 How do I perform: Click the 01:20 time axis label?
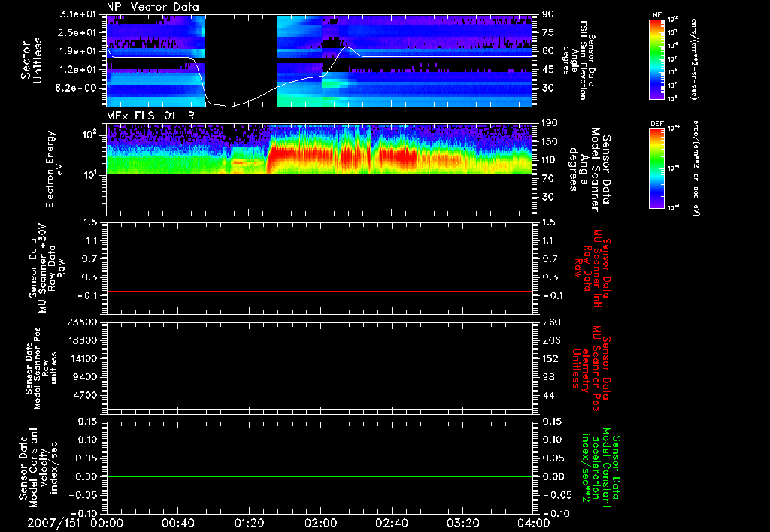click(x=249, y=523)
